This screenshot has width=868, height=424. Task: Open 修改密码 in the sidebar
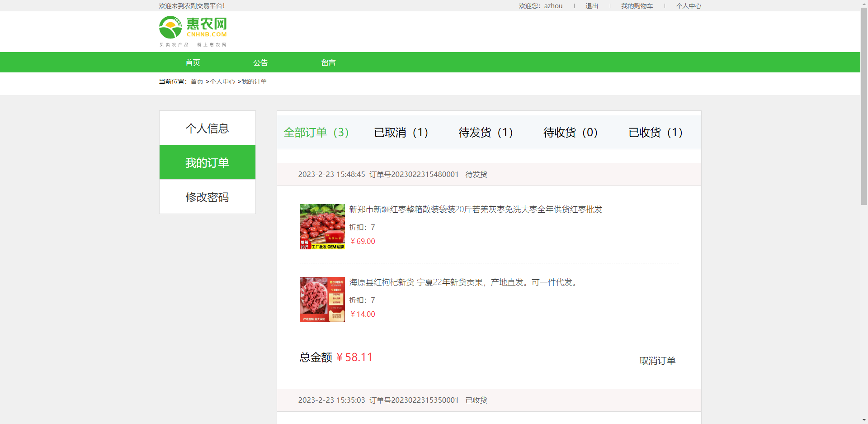point(207,197)
